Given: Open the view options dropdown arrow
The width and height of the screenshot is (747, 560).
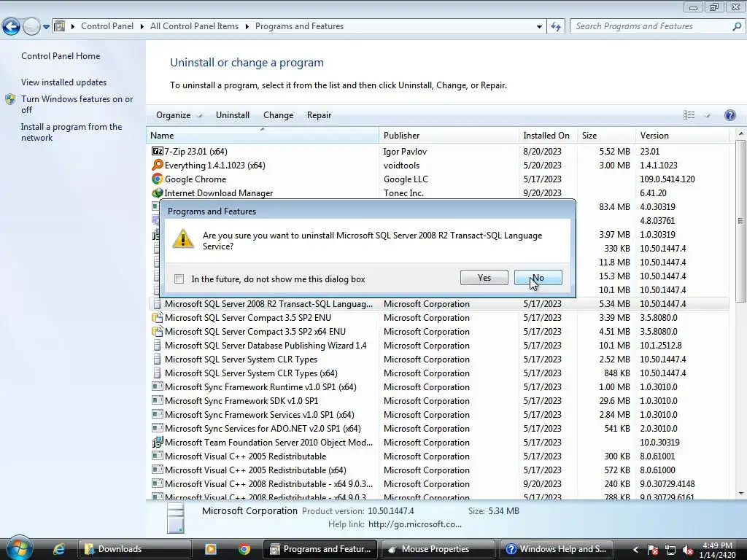Looking at the screenshot, I should click(x=707, y=114).
